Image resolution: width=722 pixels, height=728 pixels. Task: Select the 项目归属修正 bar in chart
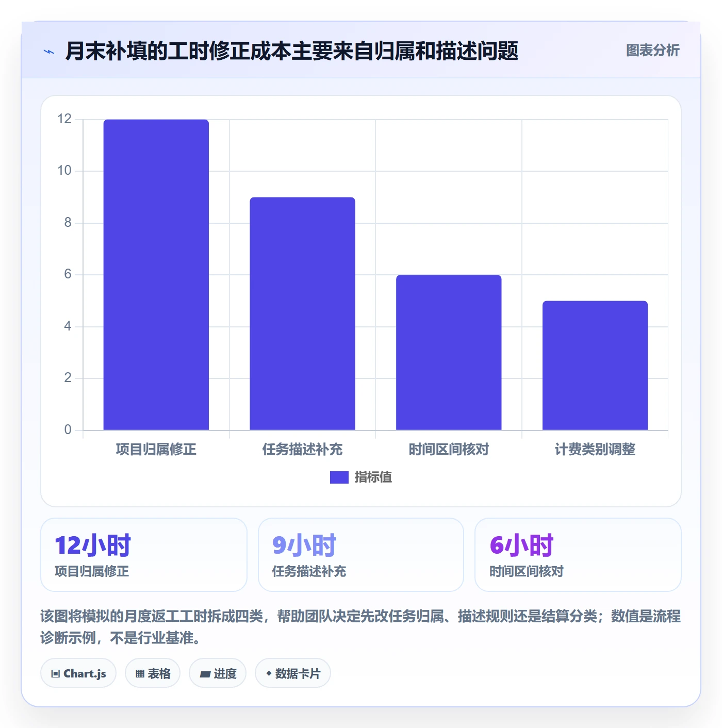pyautogui.click(x=156, y=275)
